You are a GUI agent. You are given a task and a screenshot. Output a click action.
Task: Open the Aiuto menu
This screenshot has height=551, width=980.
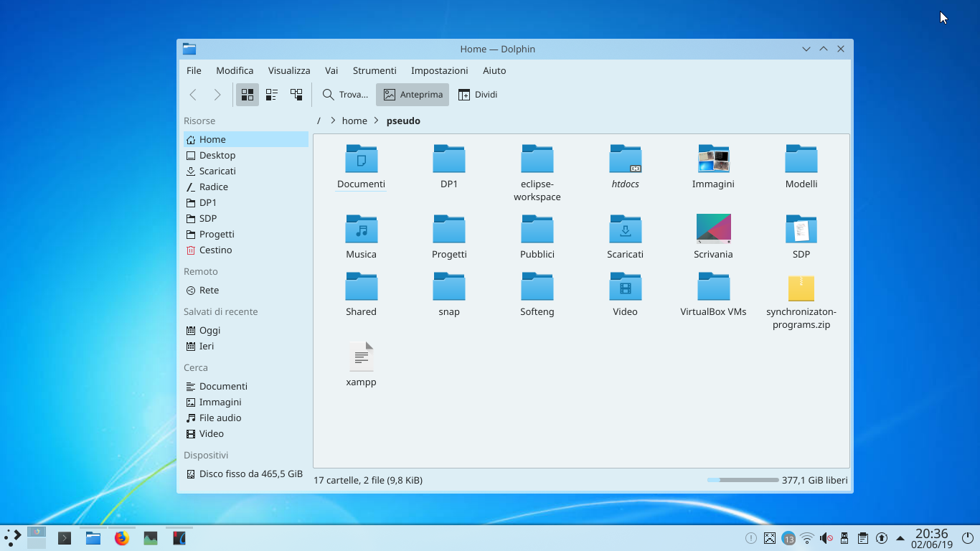[x=494, y=70]
